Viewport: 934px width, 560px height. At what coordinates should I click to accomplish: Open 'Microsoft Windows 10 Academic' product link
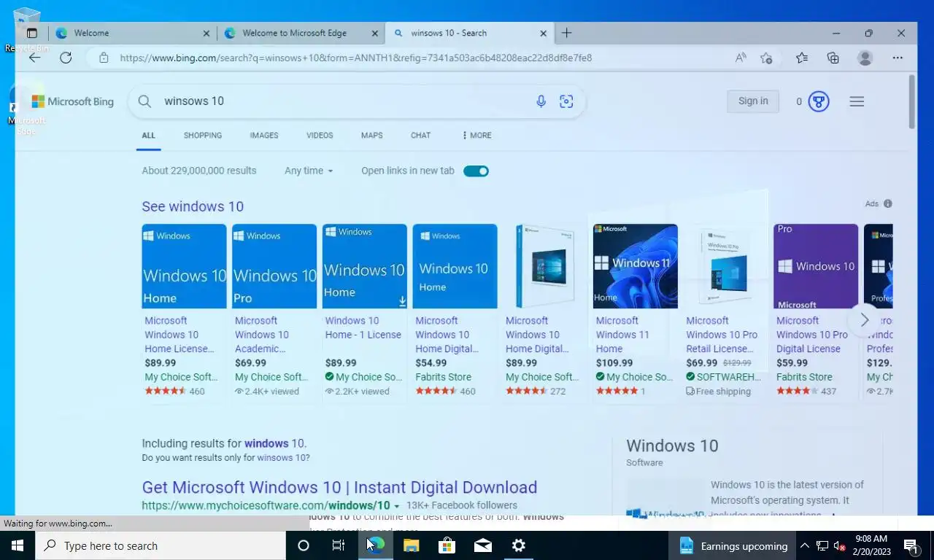click(262, 335)
